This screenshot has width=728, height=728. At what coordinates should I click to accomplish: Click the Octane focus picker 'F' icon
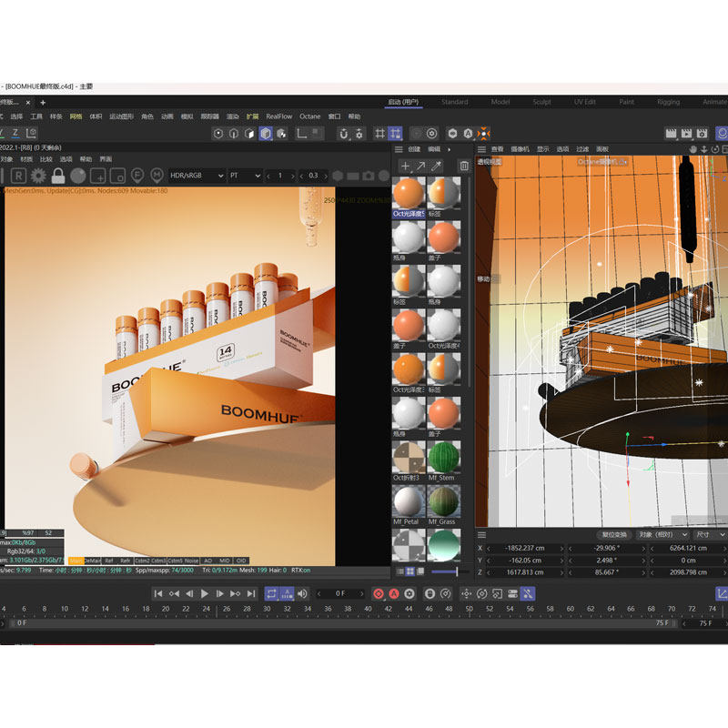click(x=137, y=176)
